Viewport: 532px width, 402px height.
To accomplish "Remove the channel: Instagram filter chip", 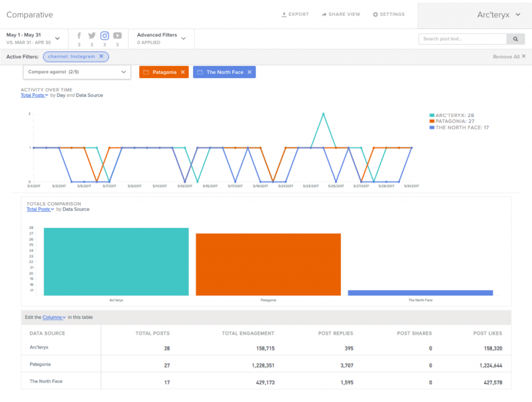I will (x=101, y=56).
